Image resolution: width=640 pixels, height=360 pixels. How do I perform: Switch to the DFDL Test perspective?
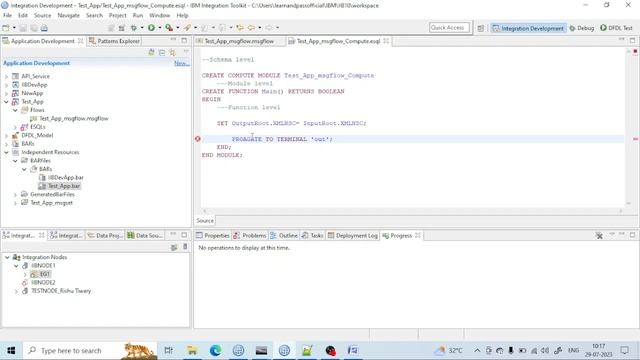[616, 28]
